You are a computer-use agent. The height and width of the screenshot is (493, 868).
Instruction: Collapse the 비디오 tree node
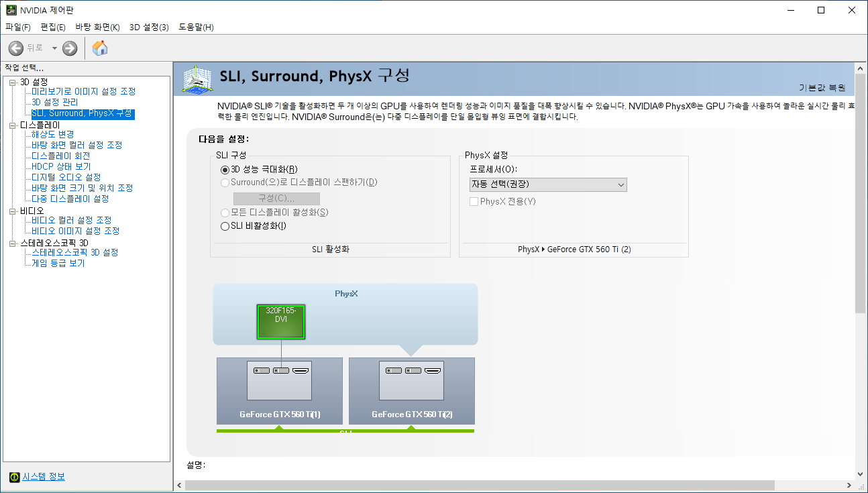pos(13,211)
